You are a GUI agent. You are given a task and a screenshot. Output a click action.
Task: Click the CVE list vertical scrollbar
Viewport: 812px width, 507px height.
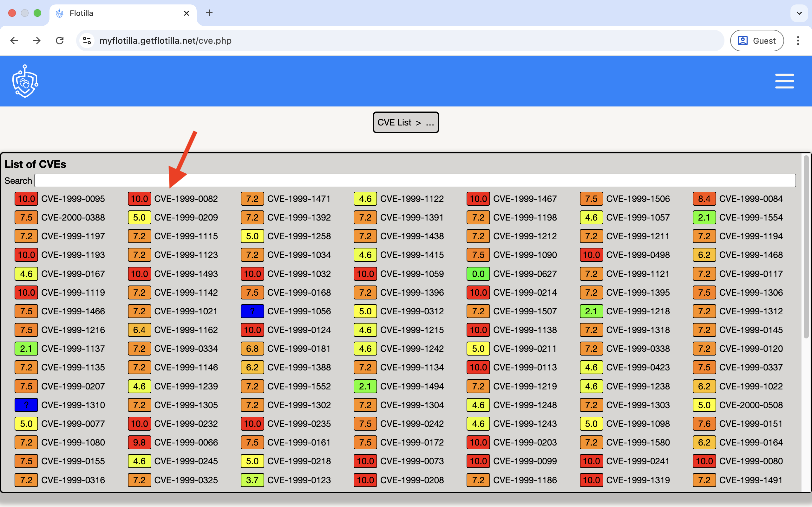806,247
